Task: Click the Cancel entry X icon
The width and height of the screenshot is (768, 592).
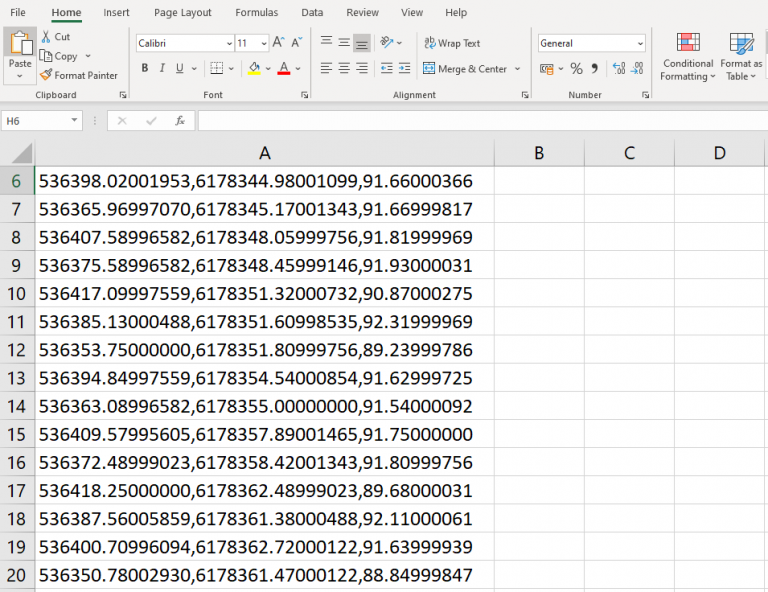Action: point(122,120)
